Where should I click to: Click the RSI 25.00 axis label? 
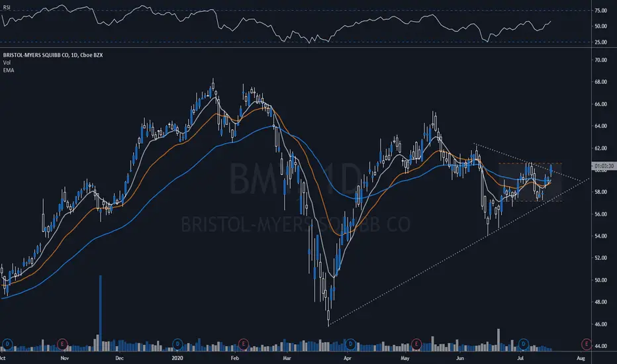click(x=601, y=42)
